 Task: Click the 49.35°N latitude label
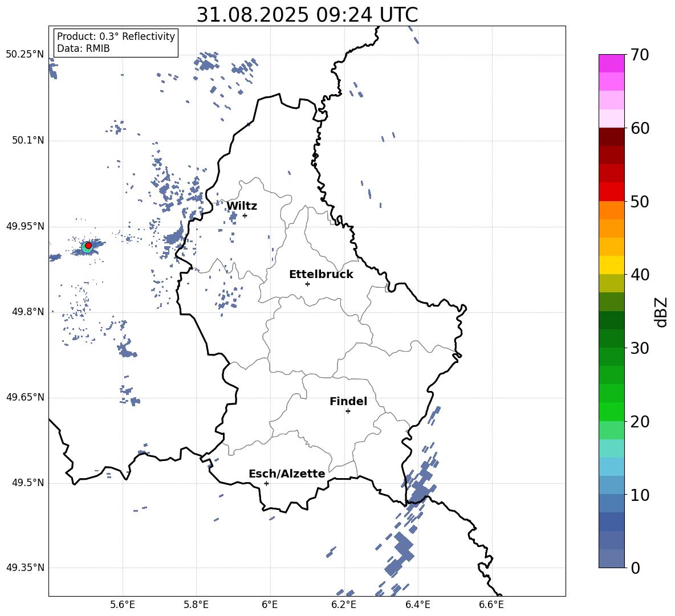coord(25,568)
